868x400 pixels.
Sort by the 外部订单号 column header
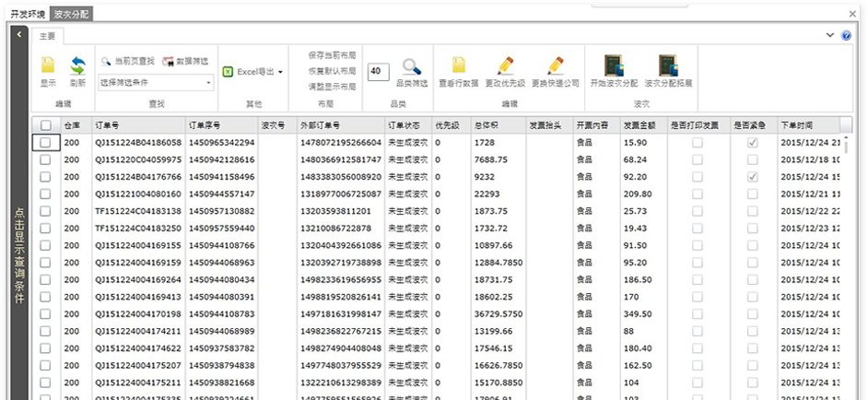pyautogui.click(x=340, y=125)
